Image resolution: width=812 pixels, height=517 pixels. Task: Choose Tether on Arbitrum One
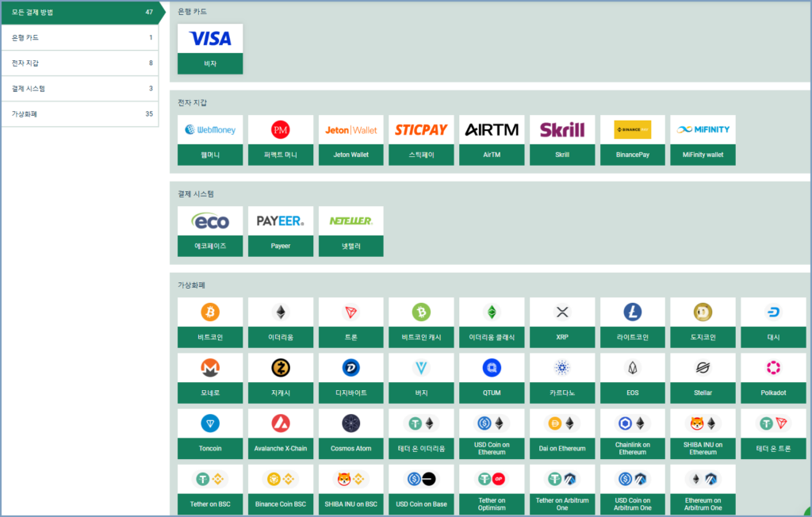562,489
